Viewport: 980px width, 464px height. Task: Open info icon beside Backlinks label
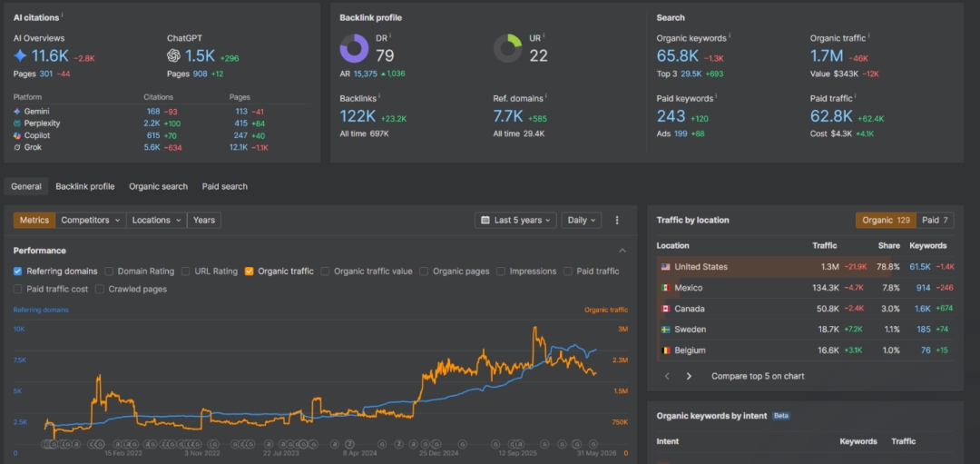pyautogui.click(x=379, y=95)
